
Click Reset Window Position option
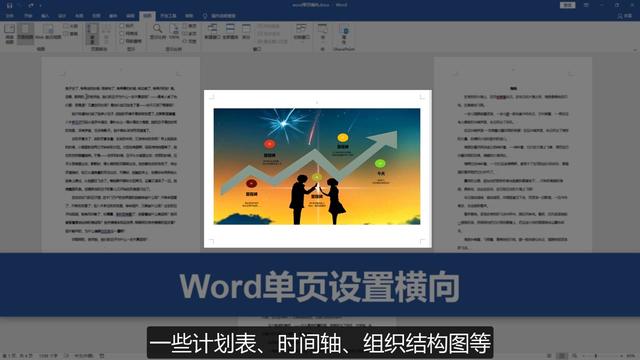[272, 41]
